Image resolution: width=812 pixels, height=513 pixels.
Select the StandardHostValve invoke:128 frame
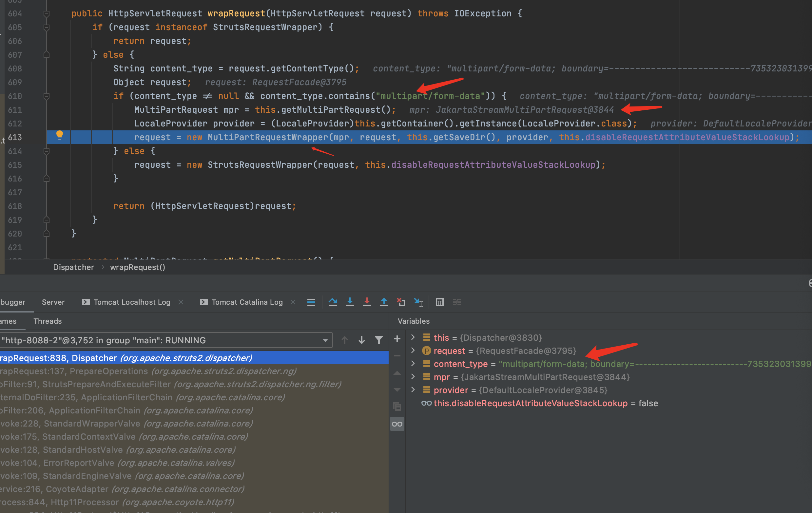[x=194, y=450]
